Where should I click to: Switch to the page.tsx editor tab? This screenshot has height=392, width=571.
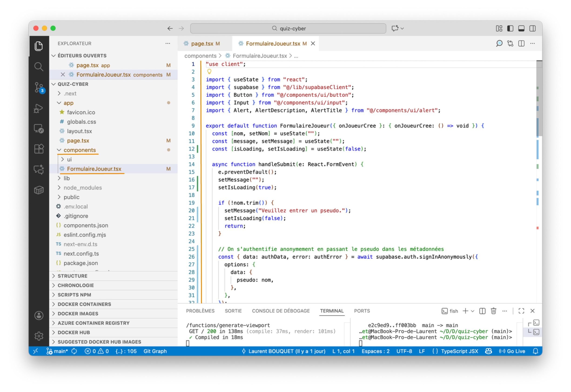[202, 44]
